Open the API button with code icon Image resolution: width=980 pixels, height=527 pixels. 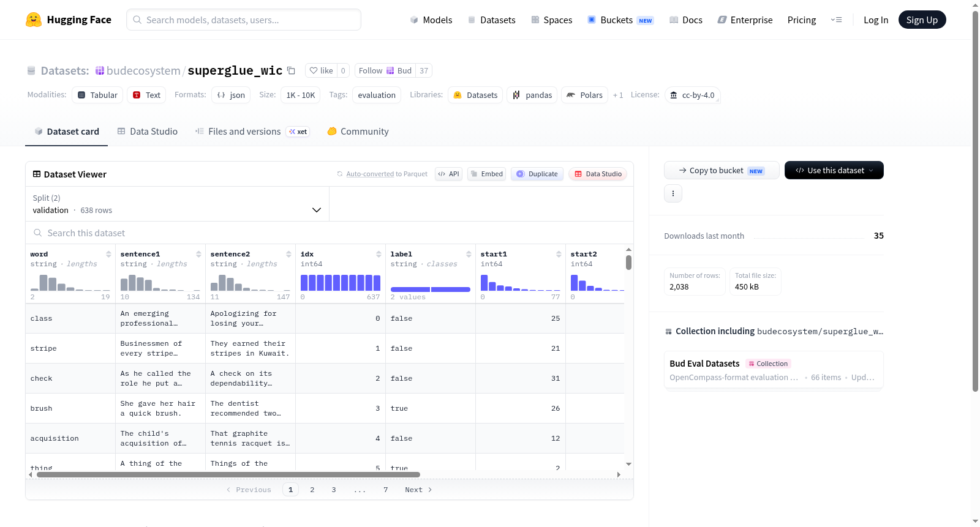[448, 174]
